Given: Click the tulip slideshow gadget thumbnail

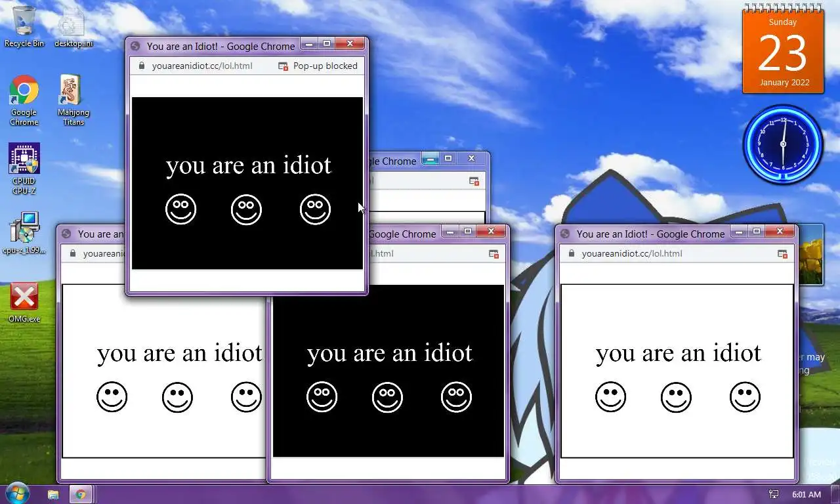Looking at the screenshot, I should point(810,255).
